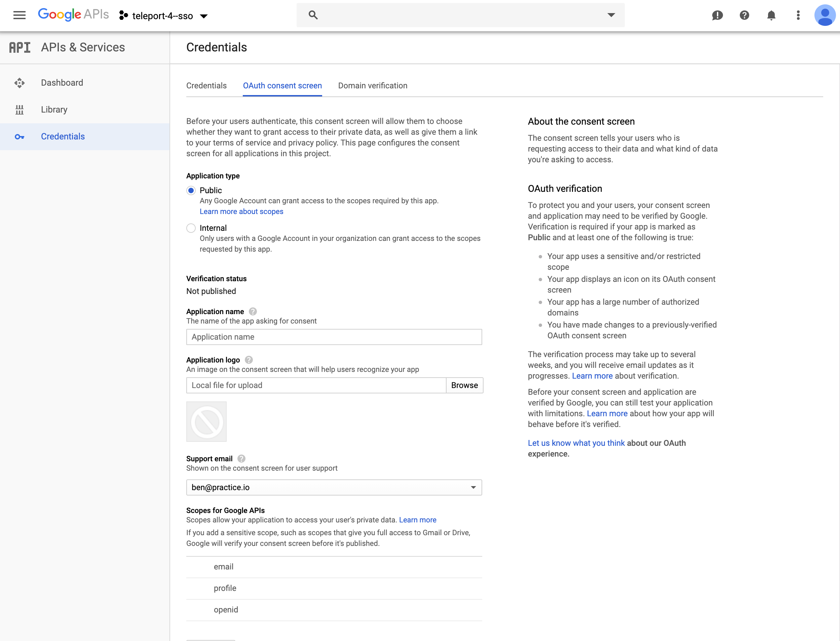Click the Dashboard icon in sidebar
The width and height of the screenshot is (840, 641).
tap(19, 82)
